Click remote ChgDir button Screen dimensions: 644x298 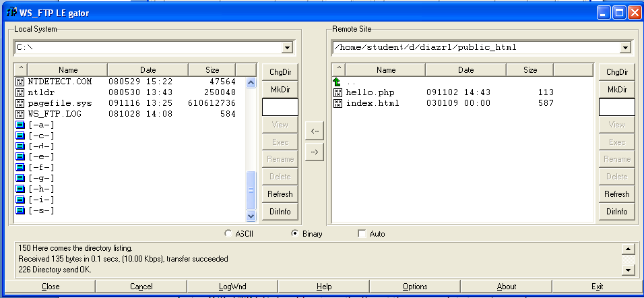point(617,72)
